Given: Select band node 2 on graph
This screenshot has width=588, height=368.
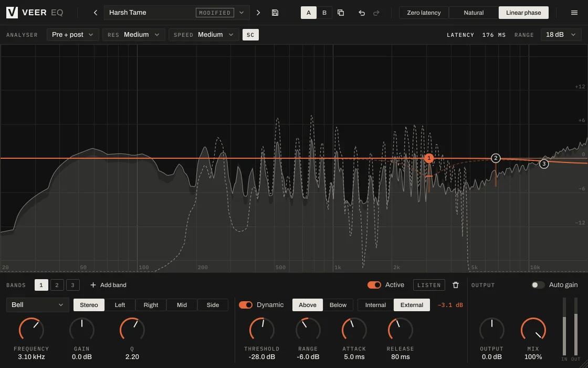Looking at the screenshot, I should [496, 158].
